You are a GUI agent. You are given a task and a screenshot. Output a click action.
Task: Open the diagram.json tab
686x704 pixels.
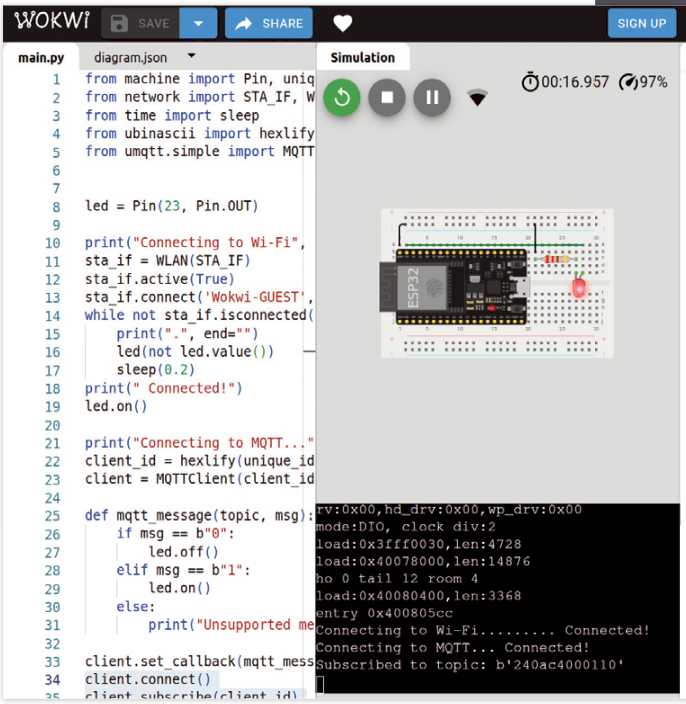131,57
